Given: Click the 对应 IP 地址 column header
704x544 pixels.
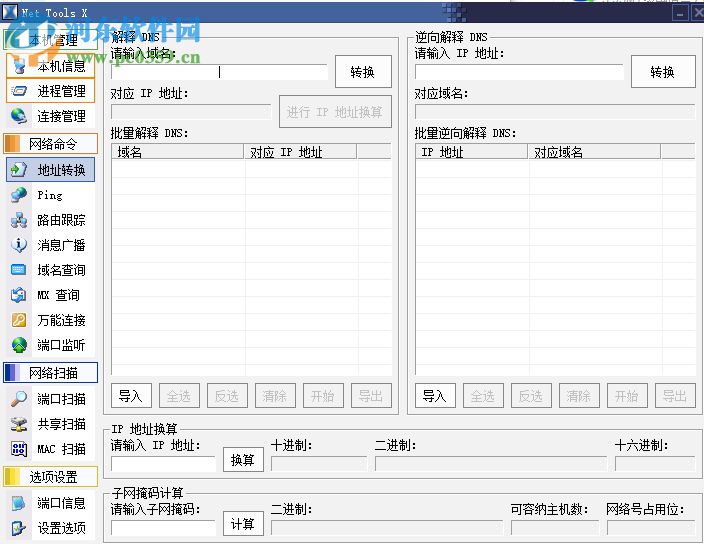Looking at the screenshot, I should click(x=300, y=152).
